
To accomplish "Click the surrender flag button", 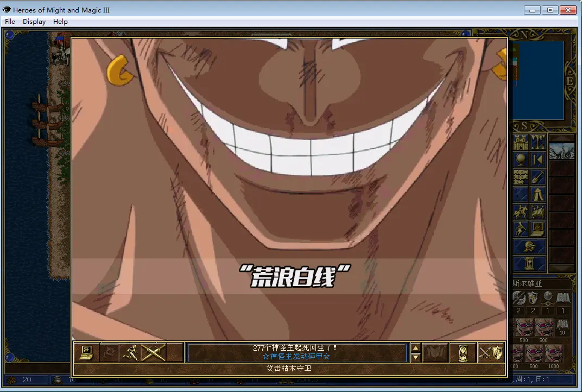I will point(109,353).
